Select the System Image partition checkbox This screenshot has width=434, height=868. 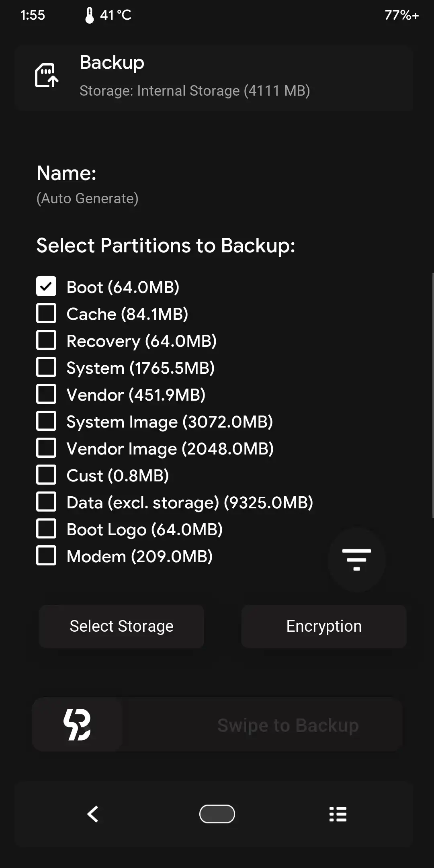pos(46,421)
